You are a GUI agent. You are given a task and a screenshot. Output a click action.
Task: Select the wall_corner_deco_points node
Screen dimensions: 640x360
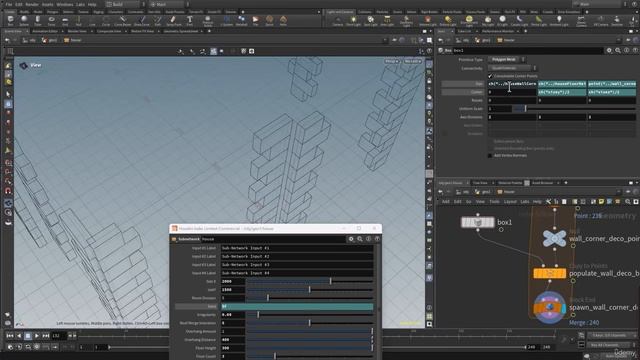pyautogui.click(x=555, y=238)
